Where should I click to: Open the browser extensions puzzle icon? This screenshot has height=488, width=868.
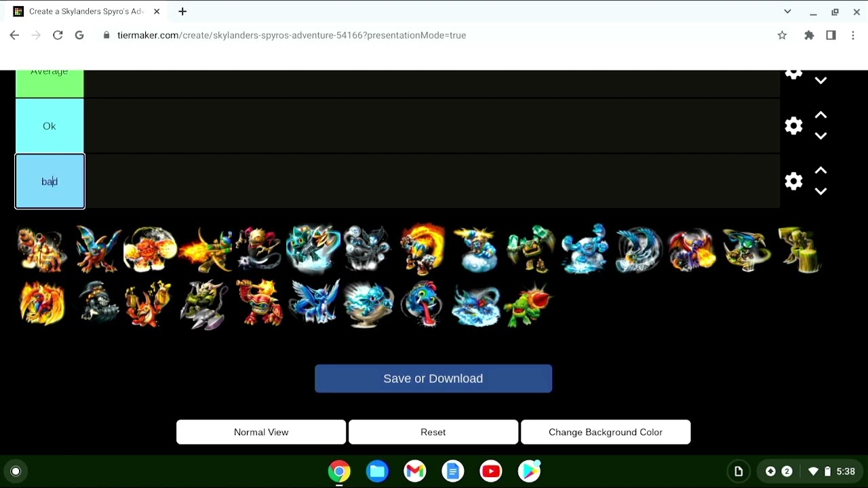(809, 35)
